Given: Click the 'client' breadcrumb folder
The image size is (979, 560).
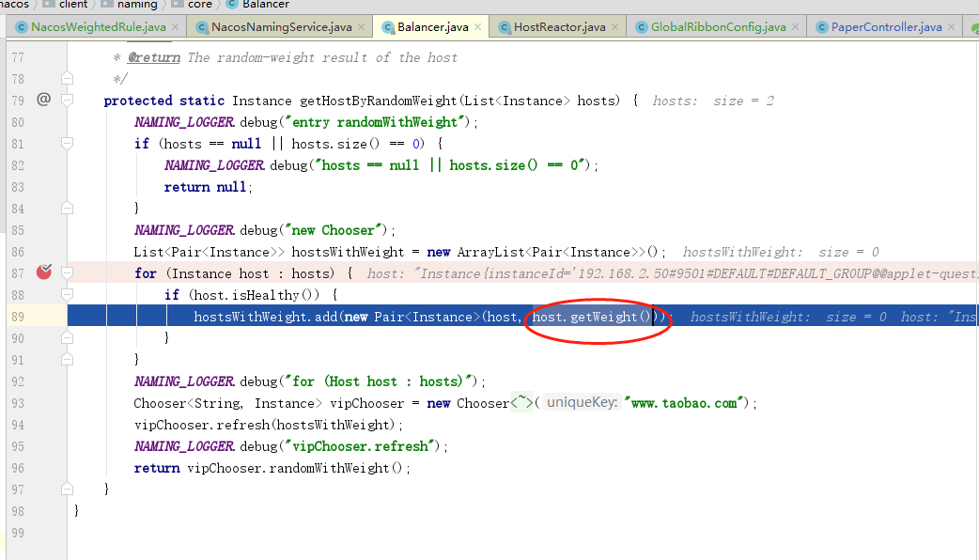Looking at the screenshot, I should (73, 5).
